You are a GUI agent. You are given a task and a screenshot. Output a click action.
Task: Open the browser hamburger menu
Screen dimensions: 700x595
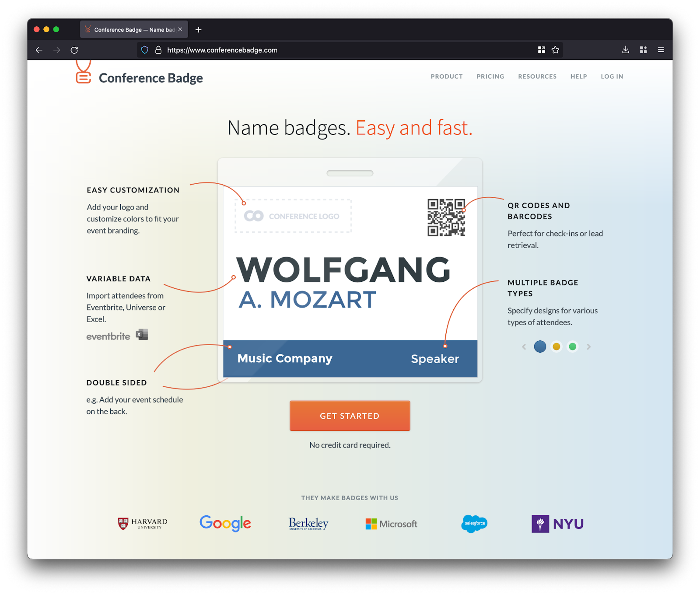click(x=661, y=50)
